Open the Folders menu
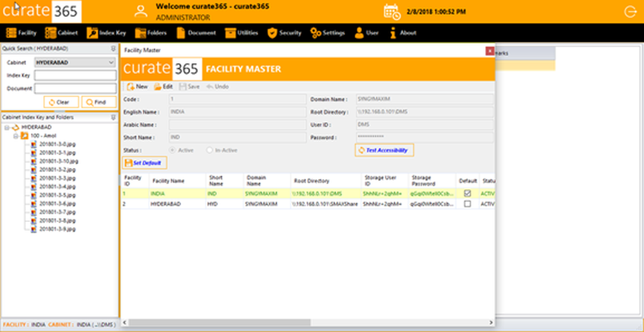 [151, 33]
